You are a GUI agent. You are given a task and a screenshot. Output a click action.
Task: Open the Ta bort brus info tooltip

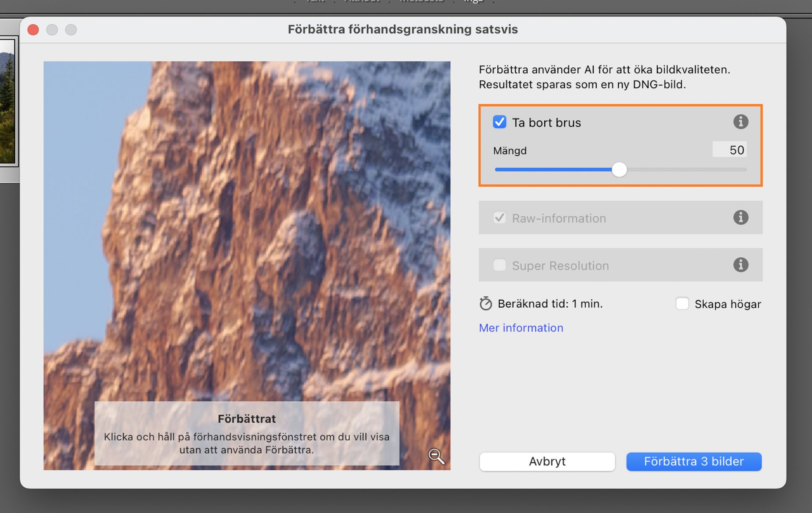coord(741,122)
